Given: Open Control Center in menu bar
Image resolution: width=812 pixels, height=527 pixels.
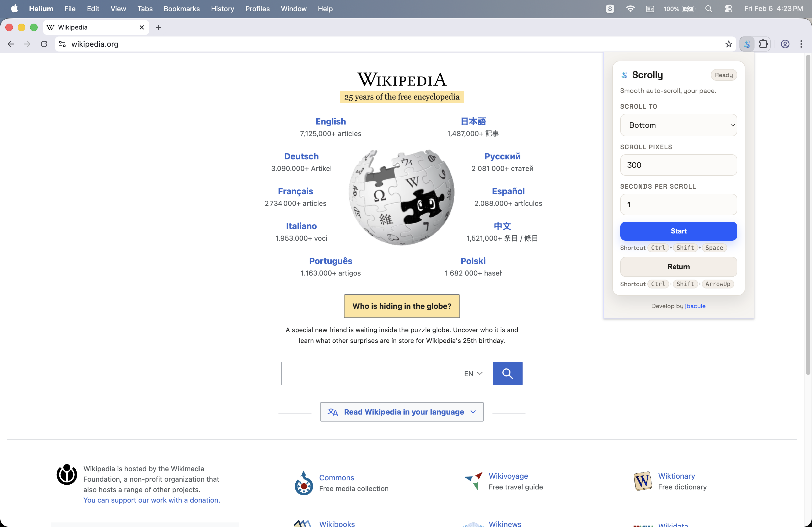Looking at the screenshot, I should tap(728, 9).
